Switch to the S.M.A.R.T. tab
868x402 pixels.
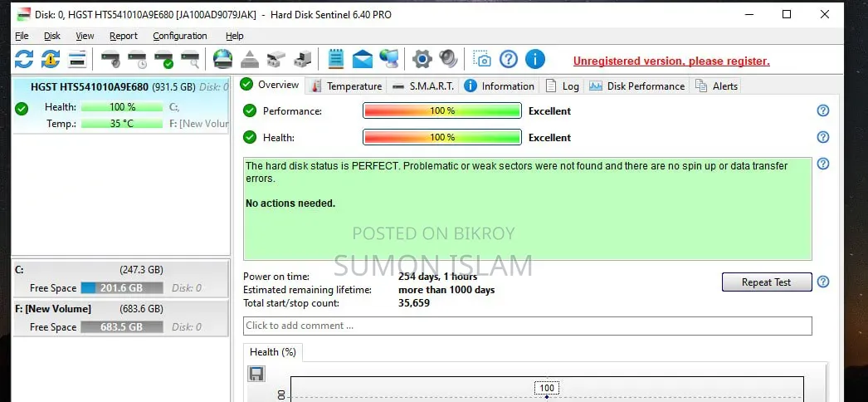pos(423,86)
